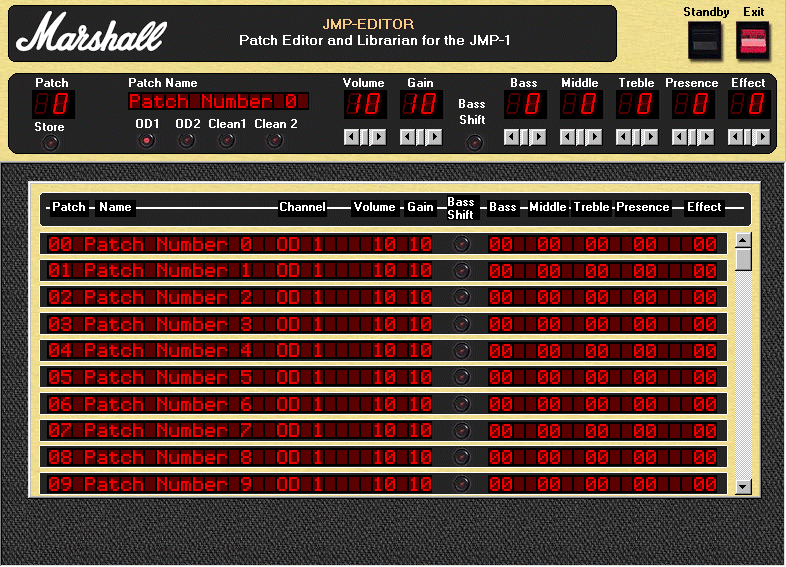786x567 pixels.
Task: Toggle Bass Shift LED in row 01
Action: (x=462, y=271)
